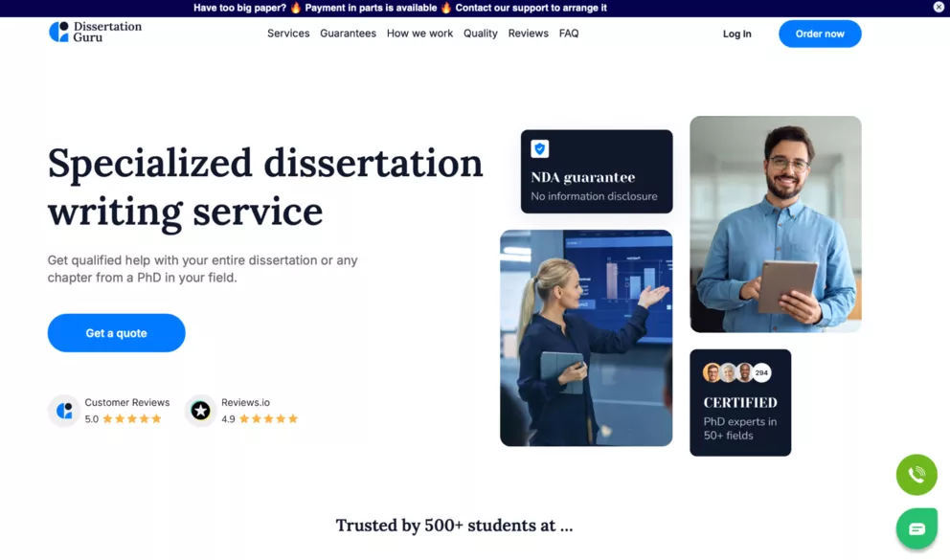Navigate to Quality
Screen dimensions: 950x560
(481, 34)
